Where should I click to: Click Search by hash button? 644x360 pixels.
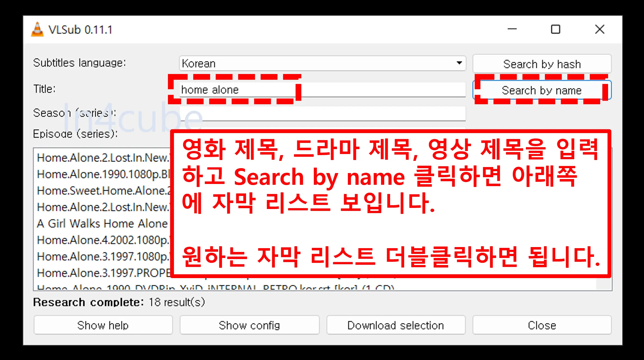click(x=542, y=64)
